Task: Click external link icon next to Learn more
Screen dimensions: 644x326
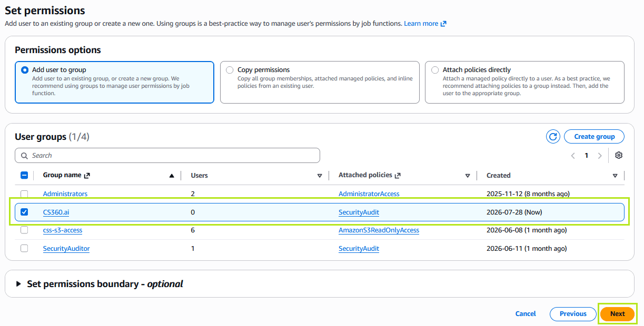Action: click(x=443, y=24)
